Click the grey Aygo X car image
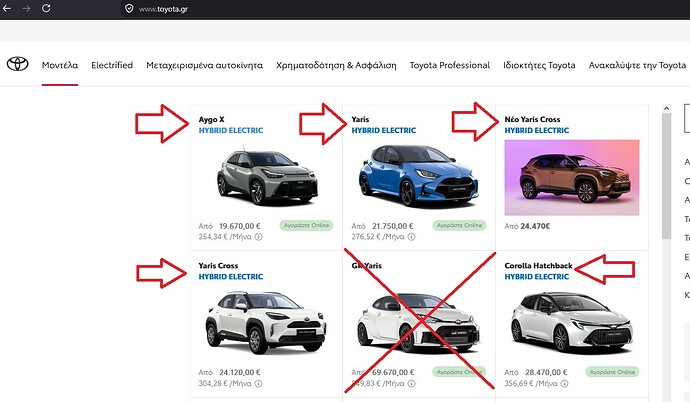 pyautogui.click(x=267, y=177)
